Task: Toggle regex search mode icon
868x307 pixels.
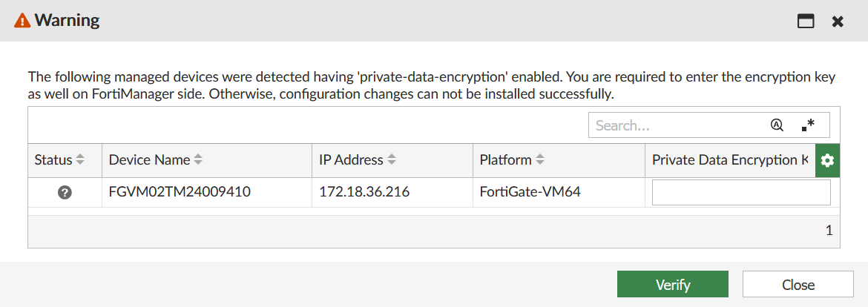Action: [x=808, y=125]
